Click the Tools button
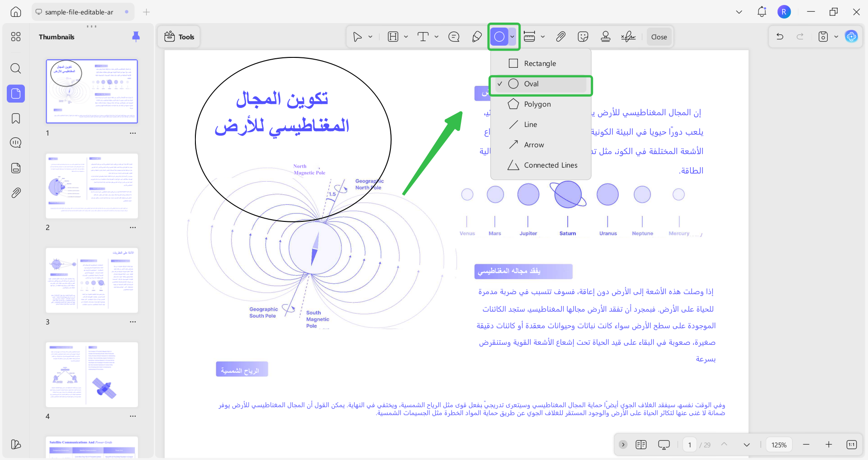Viewport: 868px width, 460px height. click(x=179, y=37)
